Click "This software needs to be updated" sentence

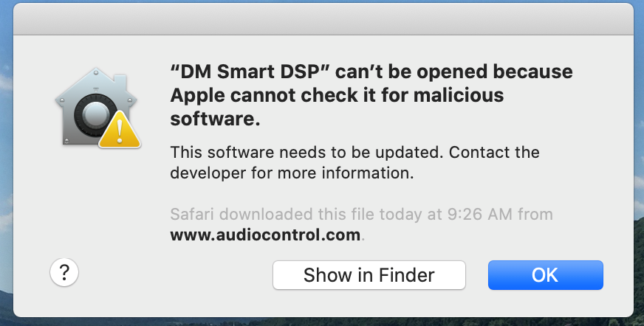[x=306, y=152]
